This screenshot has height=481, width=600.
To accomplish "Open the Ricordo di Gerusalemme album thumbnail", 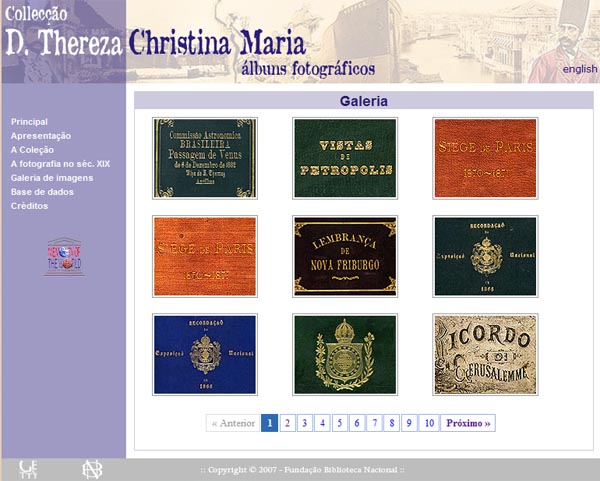I will pos(485,354).
